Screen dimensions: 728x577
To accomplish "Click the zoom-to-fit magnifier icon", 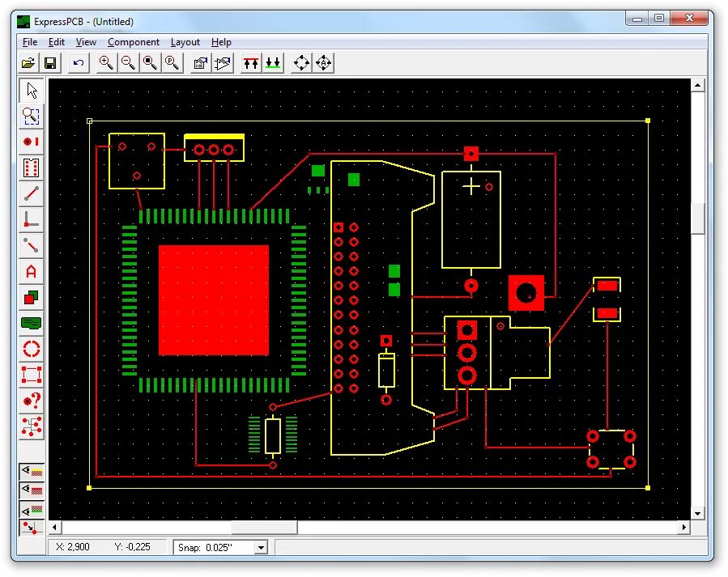I will (150, 62).
